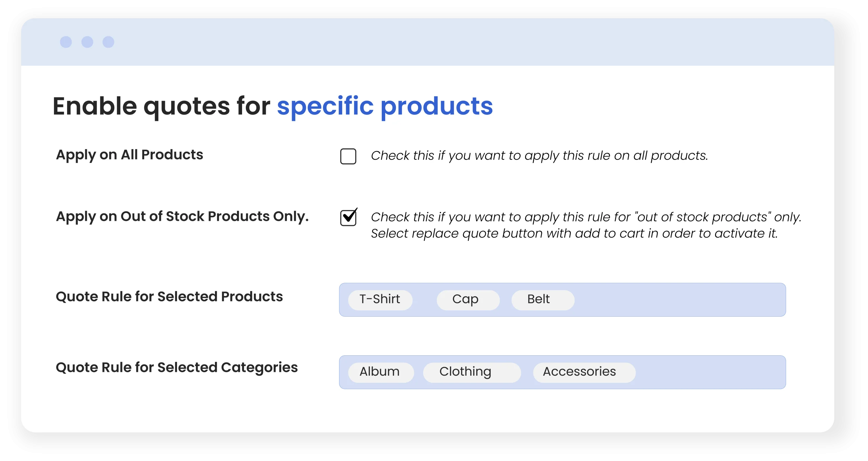Click the middle window control dot
The width and height of the screenshot is (868, 461).
[87, 42]
